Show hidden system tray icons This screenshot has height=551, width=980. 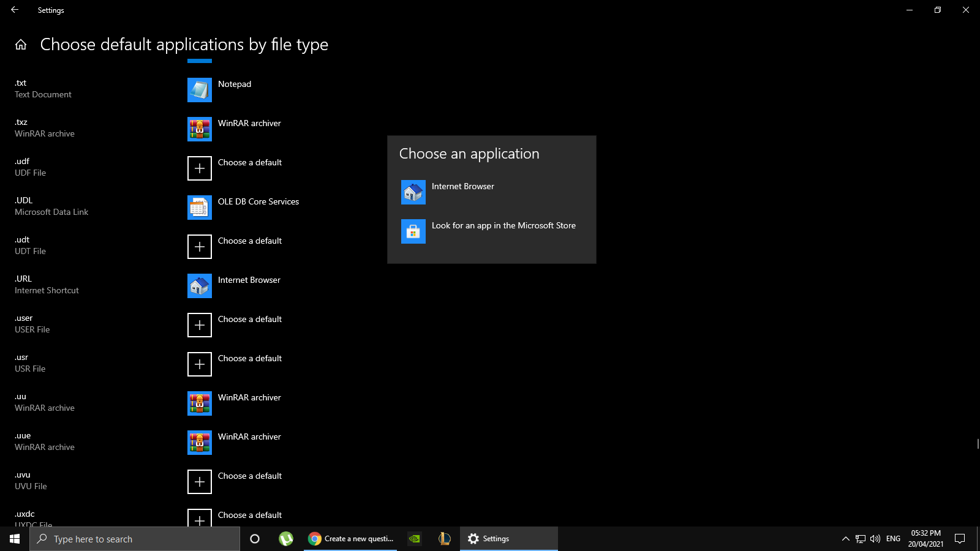[x=846, y=539]
